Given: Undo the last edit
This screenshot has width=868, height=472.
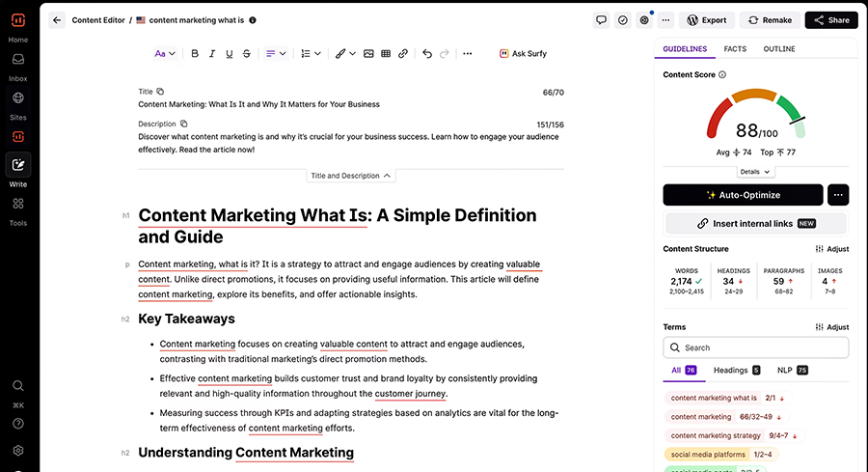Looking at the screenshot, I should 427,54.
